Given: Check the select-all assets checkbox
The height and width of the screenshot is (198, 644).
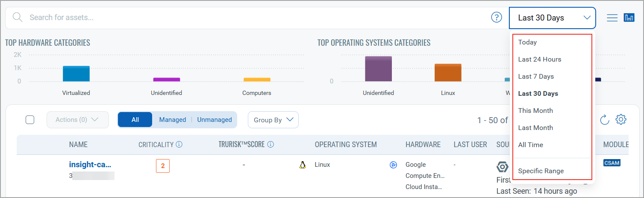Looking at the screenshot, I should click(30, 120).
